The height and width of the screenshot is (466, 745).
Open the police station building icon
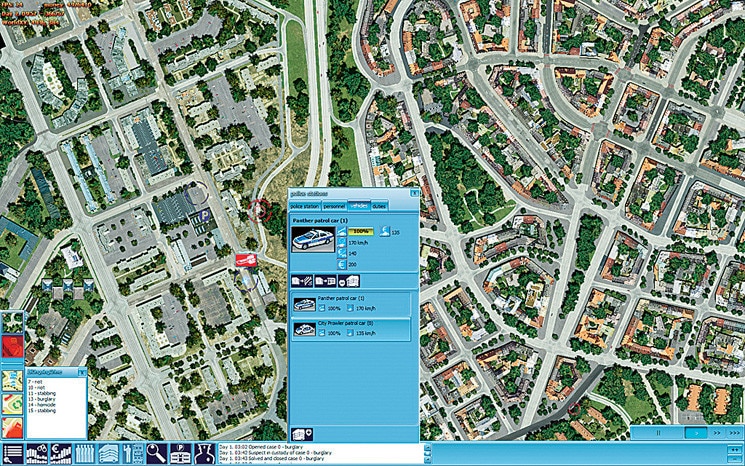[x=183, y=454]
